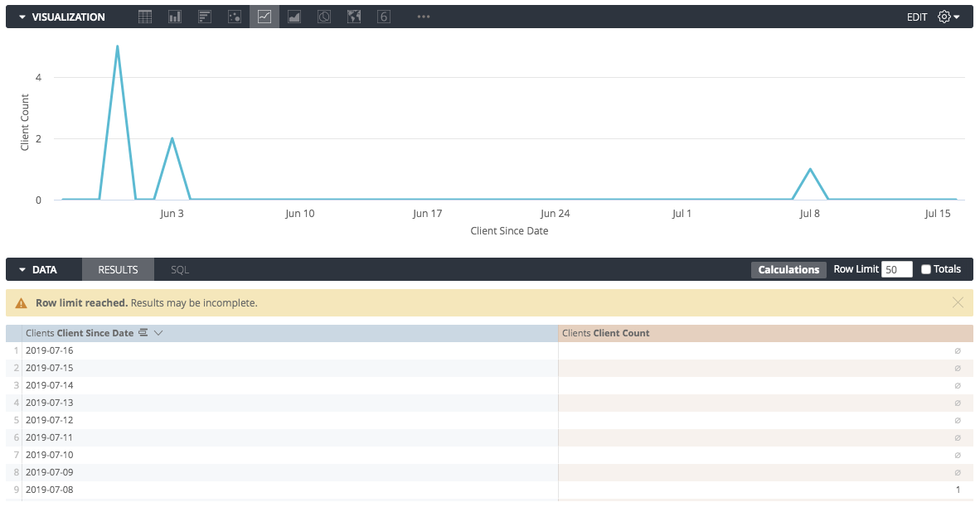Choose the horizontal bar chart icon
The height and width of the screenshot is (507, 980).
(x=205, y=17)
